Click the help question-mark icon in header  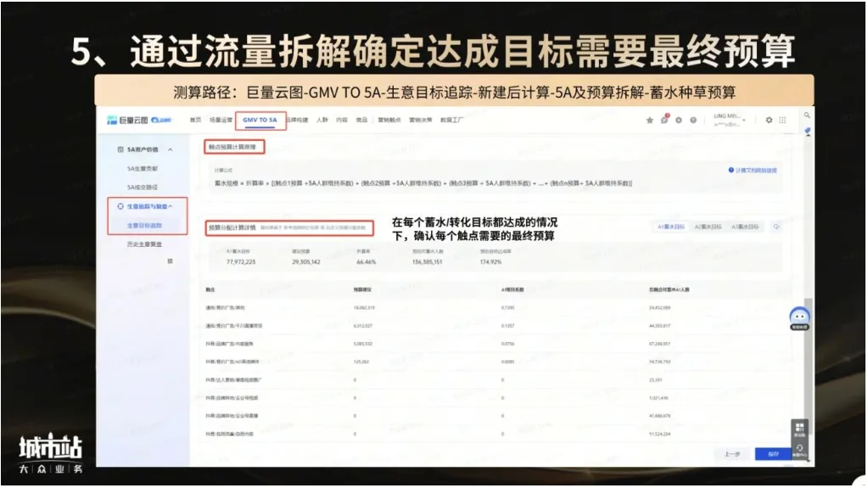[693, 121]
